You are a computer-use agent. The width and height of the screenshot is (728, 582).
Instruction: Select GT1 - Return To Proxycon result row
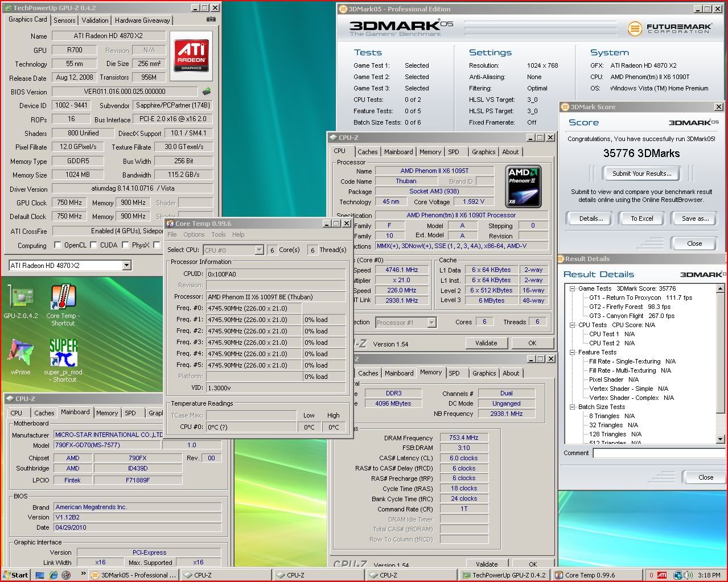pyautogui.click(x=640, y=298)
